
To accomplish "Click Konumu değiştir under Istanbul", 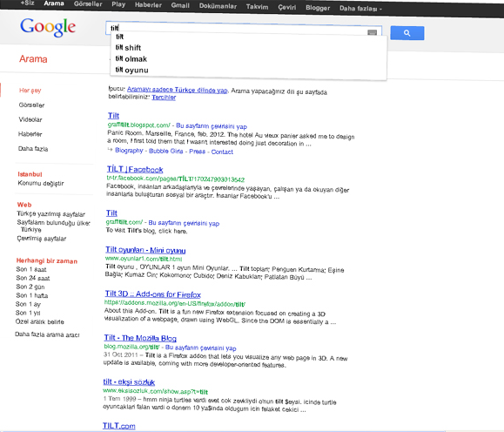I will click(x=41, y=183).
